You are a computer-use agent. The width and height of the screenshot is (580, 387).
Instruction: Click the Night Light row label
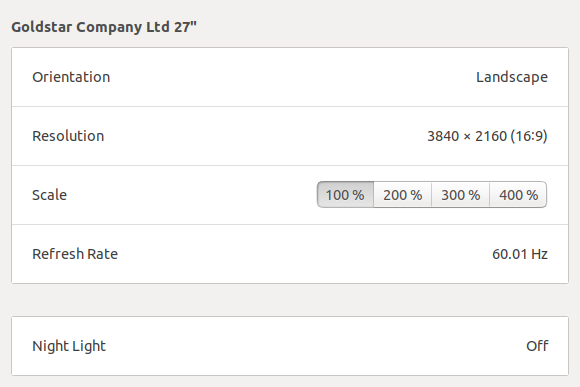[x=69, y=346]
